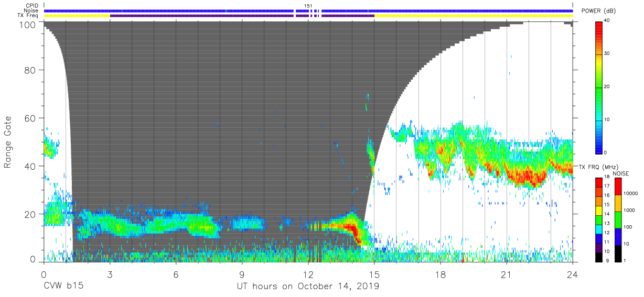Click the 11 tick on the TX FRQ scale
644x297 pixels.
(x=607, y=242)
